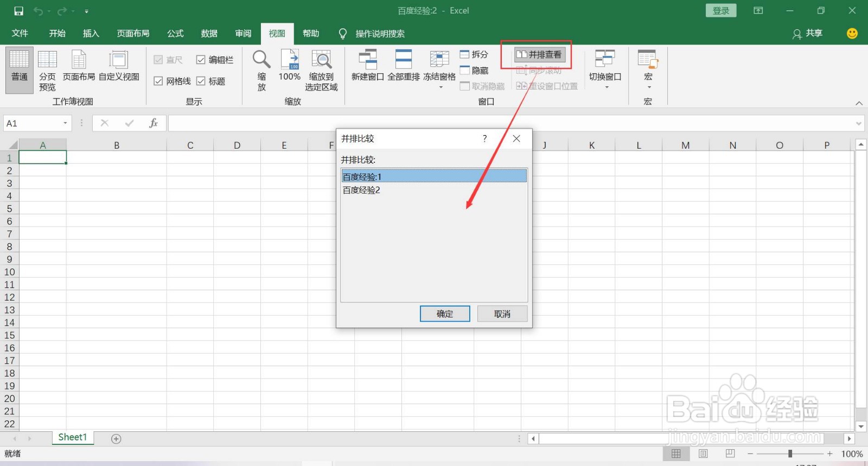Image resolution: width=868 pixels, height=466 pixels.
Task: Add a new sheet with plus button
Action: 116,438
